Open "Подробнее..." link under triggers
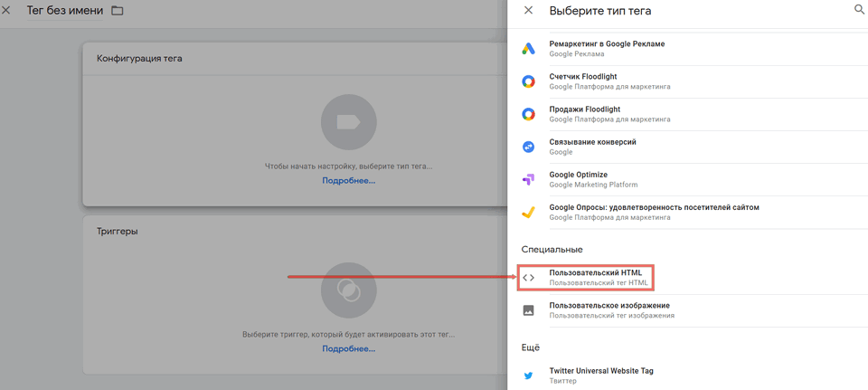This screenshot has width=868, height=390. coord(348,348)
